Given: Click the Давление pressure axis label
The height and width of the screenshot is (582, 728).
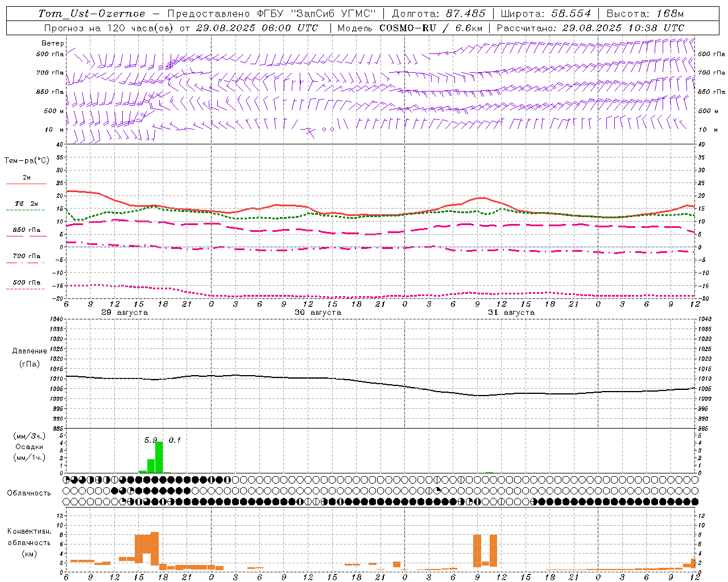Looking at the screenshot, I should [30, 351].
